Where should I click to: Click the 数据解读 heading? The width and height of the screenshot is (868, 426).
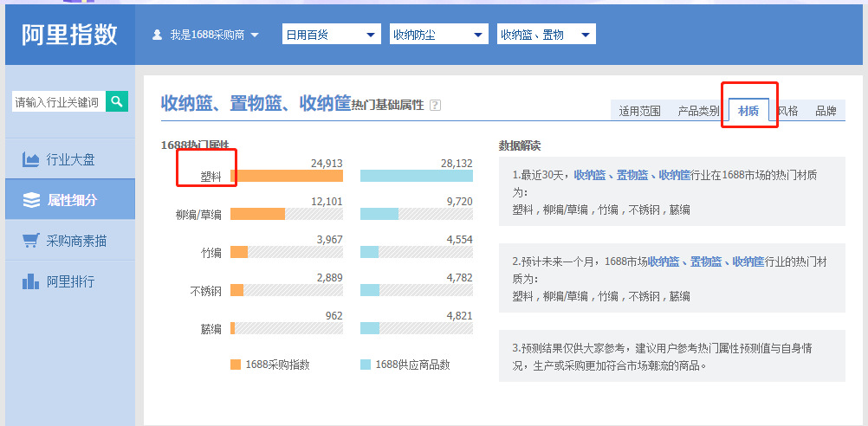(520, 146)
